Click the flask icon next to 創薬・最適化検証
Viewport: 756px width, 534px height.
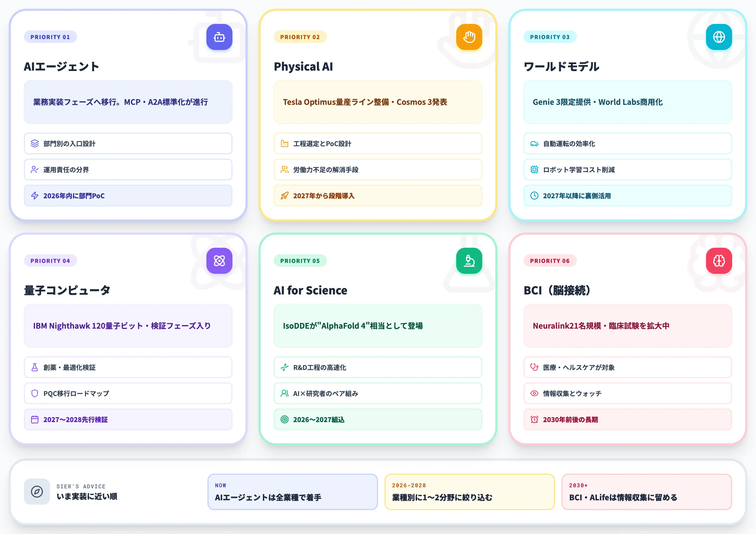34,367
